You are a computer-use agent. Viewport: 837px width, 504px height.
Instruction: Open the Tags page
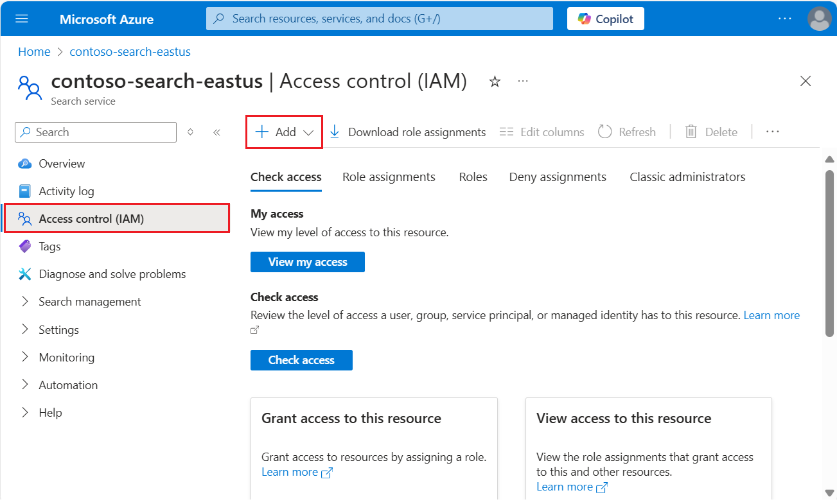click(x=49, y=246)
